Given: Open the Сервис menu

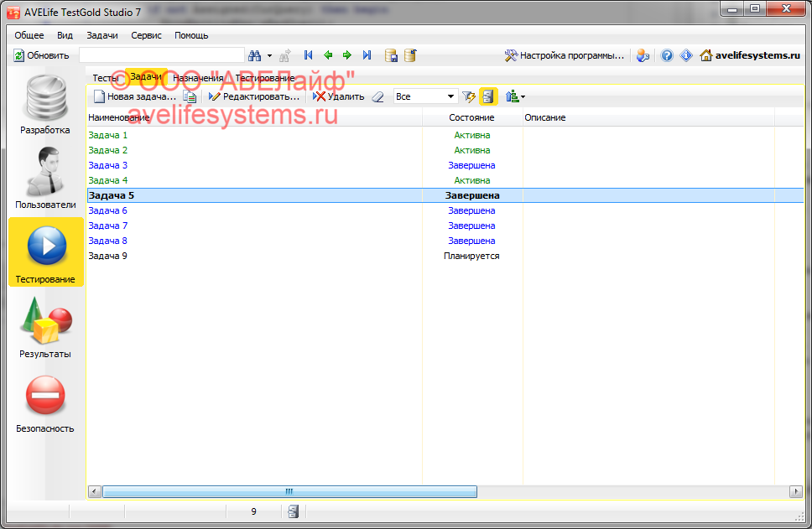Looking at the screenshot, I should coord(146,35).
